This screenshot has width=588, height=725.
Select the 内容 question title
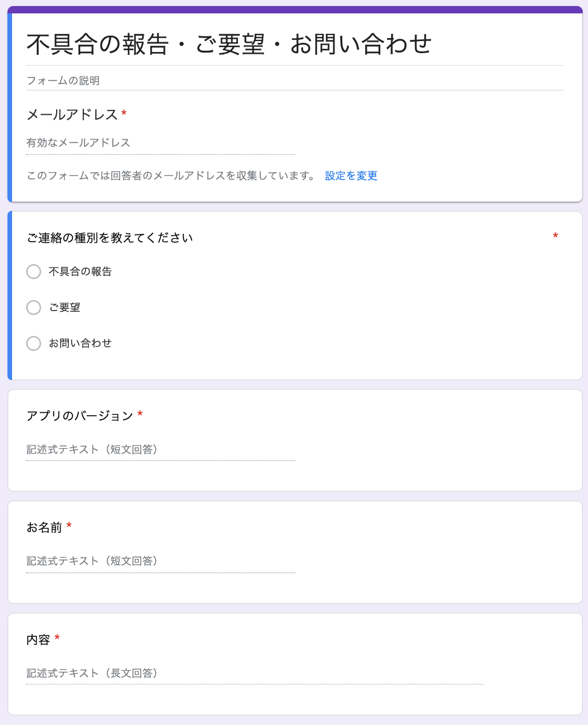[38, 639]
